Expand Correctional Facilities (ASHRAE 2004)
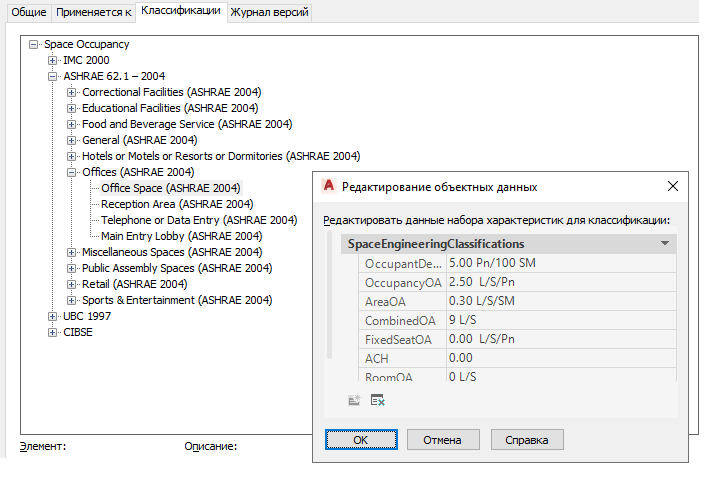This screenshot has height=487, width=709. pos(71,92)
